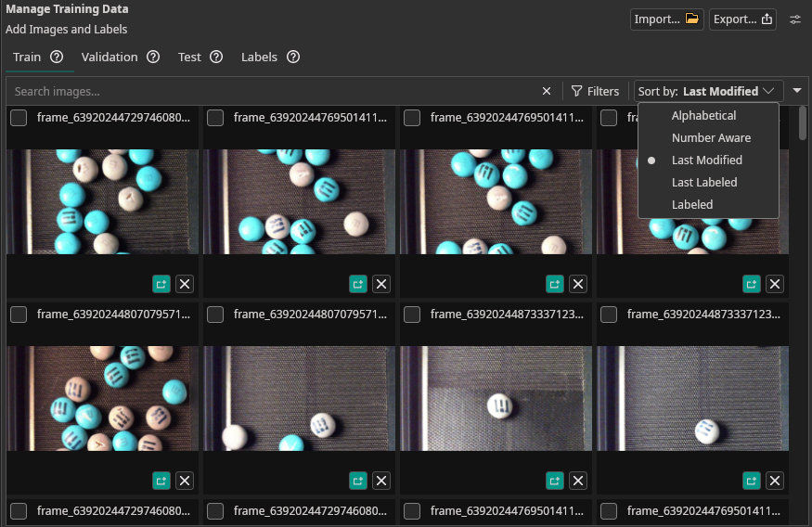812x527 pixels.
Task: Show help for the Test tab
Action: coord(216,57)
